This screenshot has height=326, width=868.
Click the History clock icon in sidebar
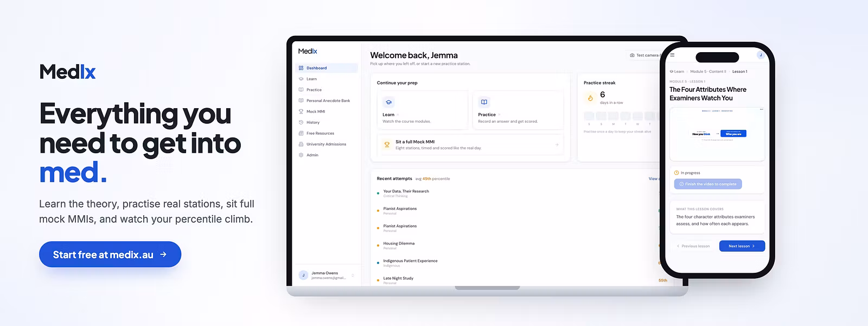[x=301, y=122]
